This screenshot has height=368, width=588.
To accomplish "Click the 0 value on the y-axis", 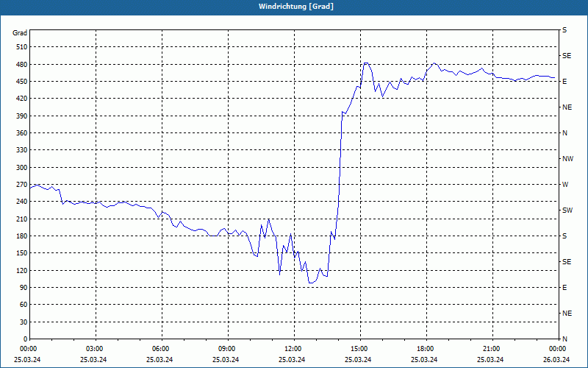I will point(26,339).
